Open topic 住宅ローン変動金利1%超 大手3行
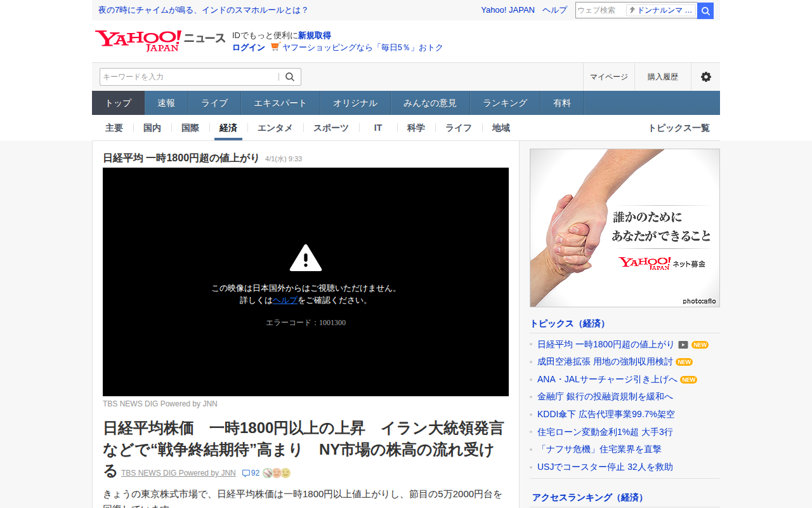Image resolution: width=812 pixels, height=508 pixels. click(605, 432)
